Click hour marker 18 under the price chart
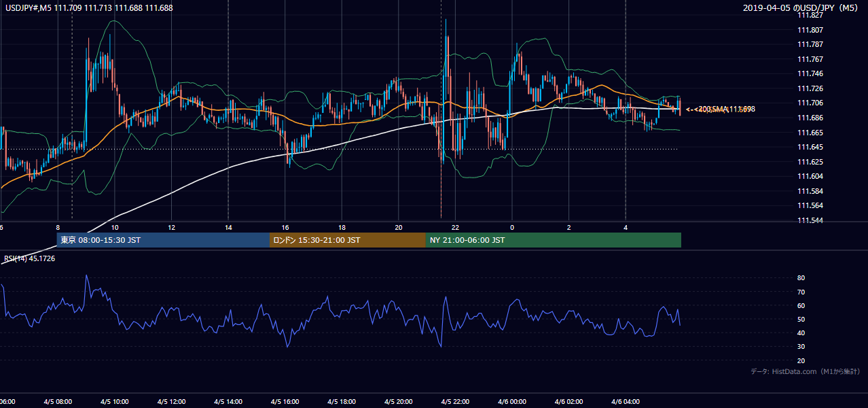Viewport: 868px width, 408px height. pos(342,227)
